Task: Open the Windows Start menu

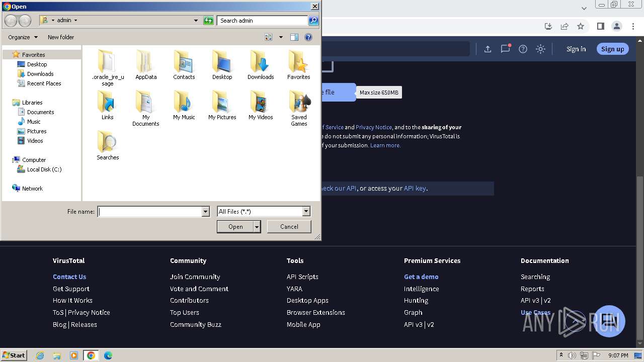Action: 14,355
